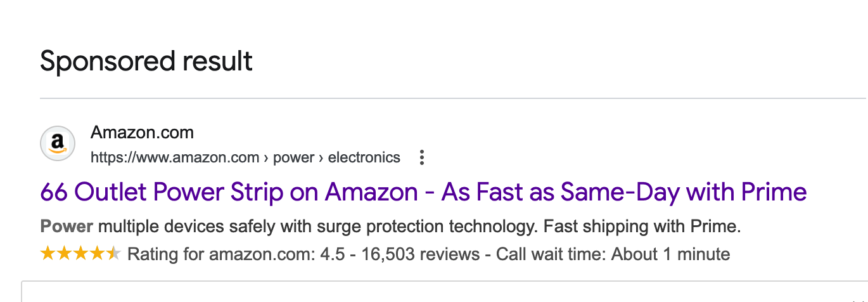868x302 pixels.
Task: Click the middle gold rating star
Action: [x=80, y=254]
